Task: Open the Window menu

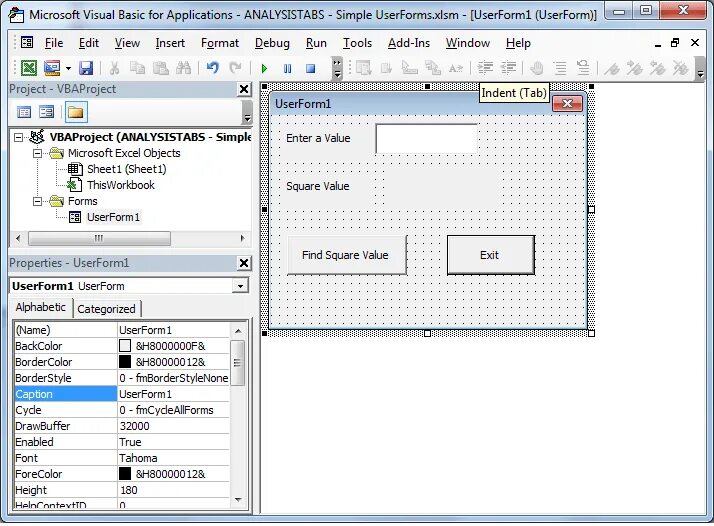Action: (468, 43)
